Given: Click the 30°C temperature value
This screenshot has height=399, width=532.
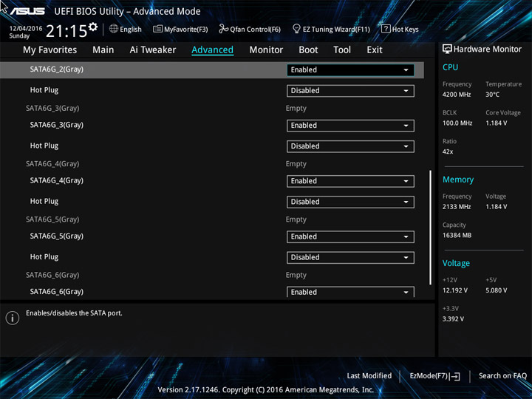Looking at the screenshot, I should 492,95.
